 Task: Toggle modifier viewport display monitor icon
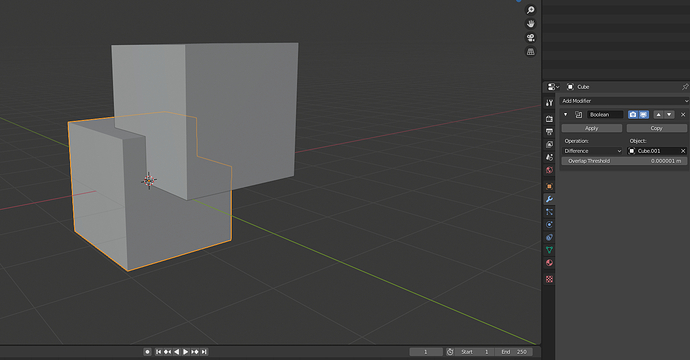click(x=644, y=114)
